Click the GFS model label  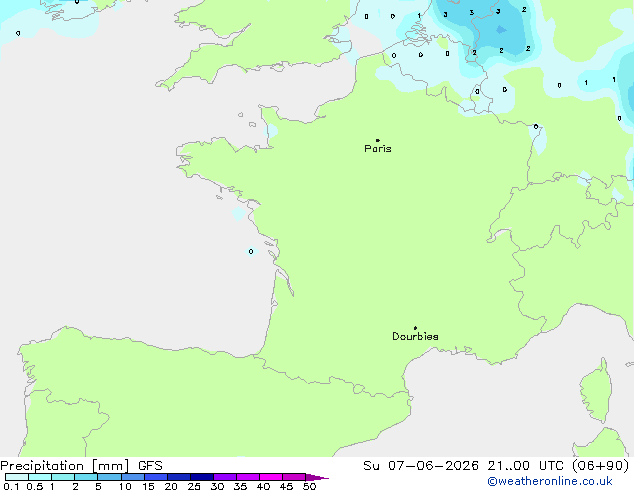(x=150, y=466)
